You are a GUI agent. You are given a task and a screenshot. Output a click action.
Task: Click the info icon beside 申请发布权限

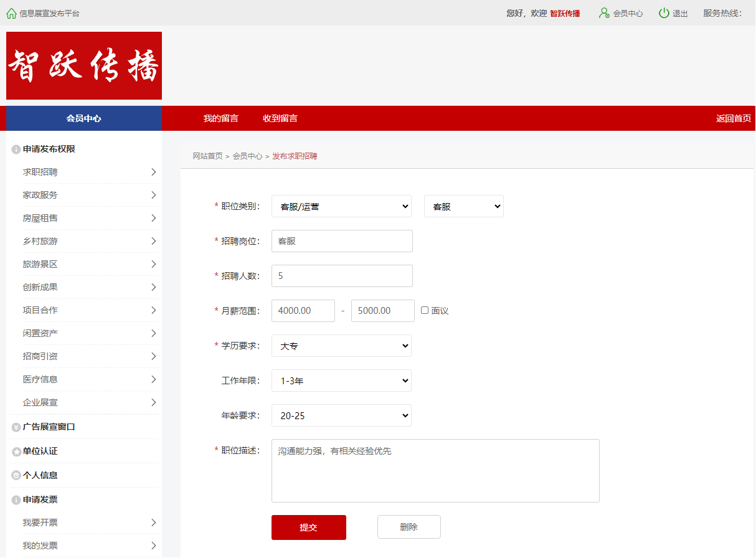coord(16,149)
